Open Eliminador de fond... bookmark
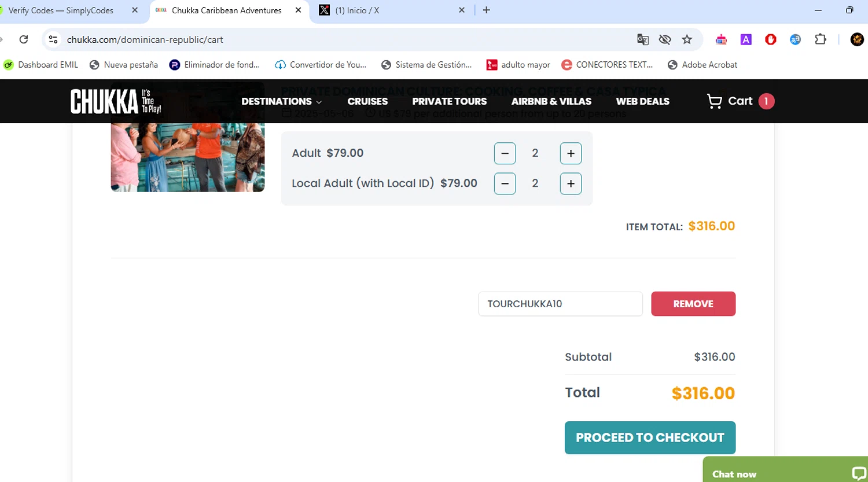 point(215,65)
